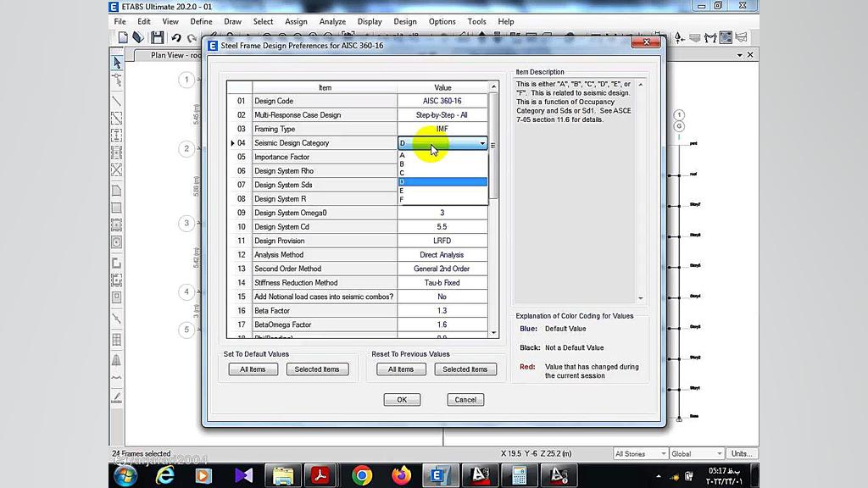Screen dimensions: 868x488
Task: Click the Draw Walls icon in left toolbar
Action: pyautogui.click(x=117, y=263)
